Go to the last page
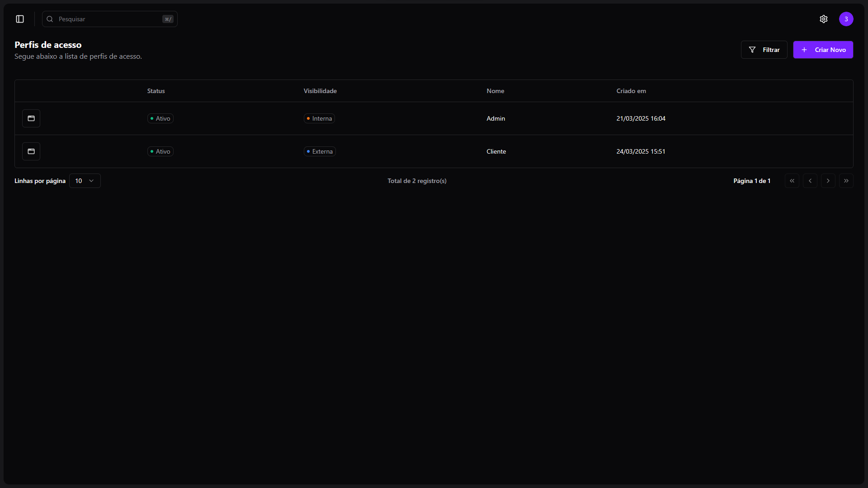 point(846,181)
